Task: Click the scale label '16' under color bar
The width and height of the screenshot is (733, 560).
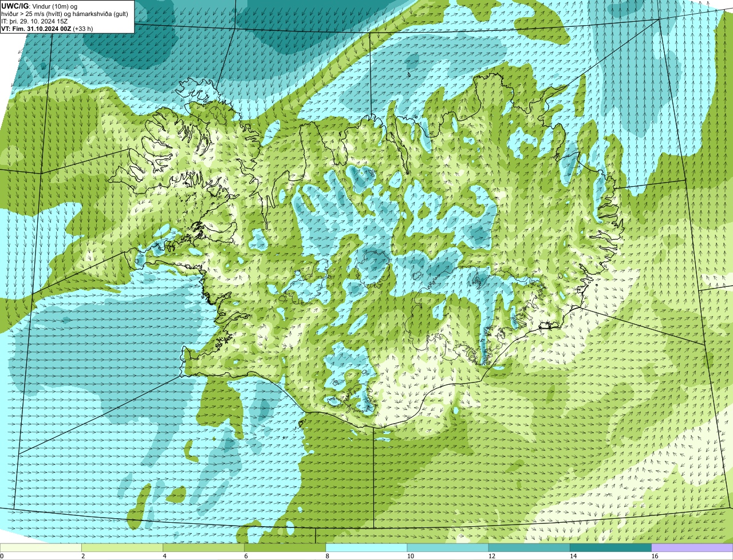Action: pos(654,556)
